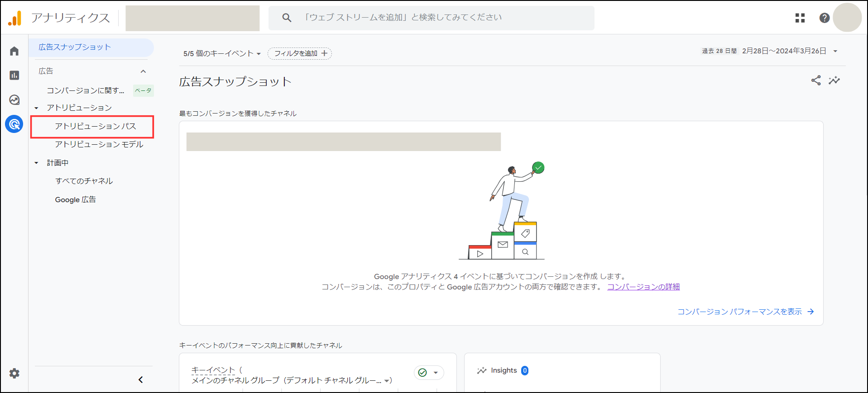Click the search magnifier icon

pos(287,18)
